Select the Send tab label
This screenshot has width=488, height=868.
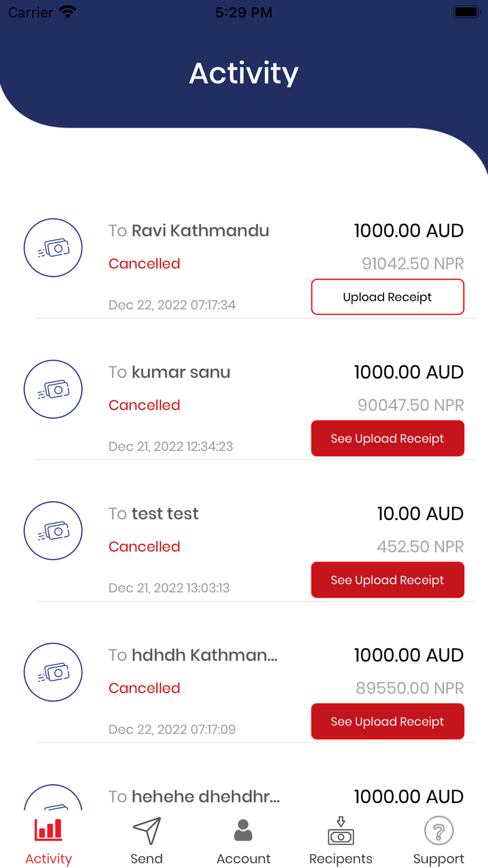[x=146, y=858]
